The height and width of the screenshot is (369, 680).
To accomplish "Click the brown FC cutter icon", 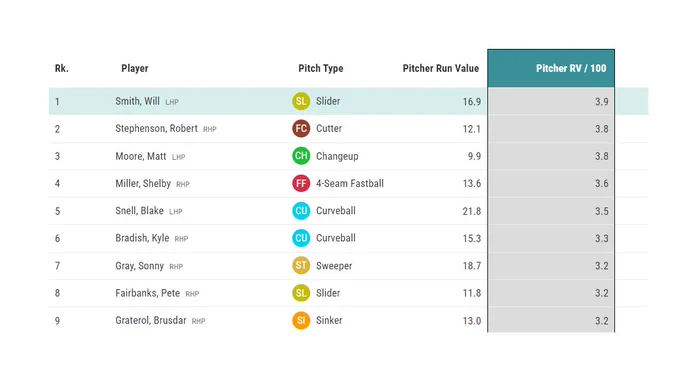I will coord(301,128).
